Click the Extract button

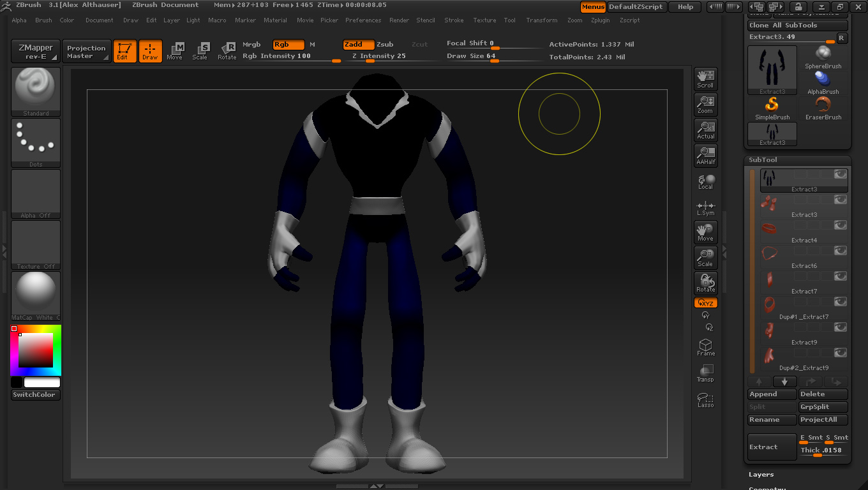coord(772,447)
